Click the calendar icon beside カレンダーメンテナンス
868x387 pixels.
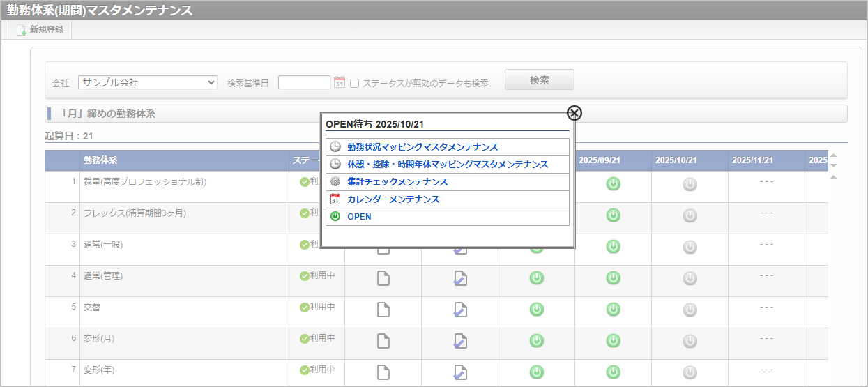[335, 199]
